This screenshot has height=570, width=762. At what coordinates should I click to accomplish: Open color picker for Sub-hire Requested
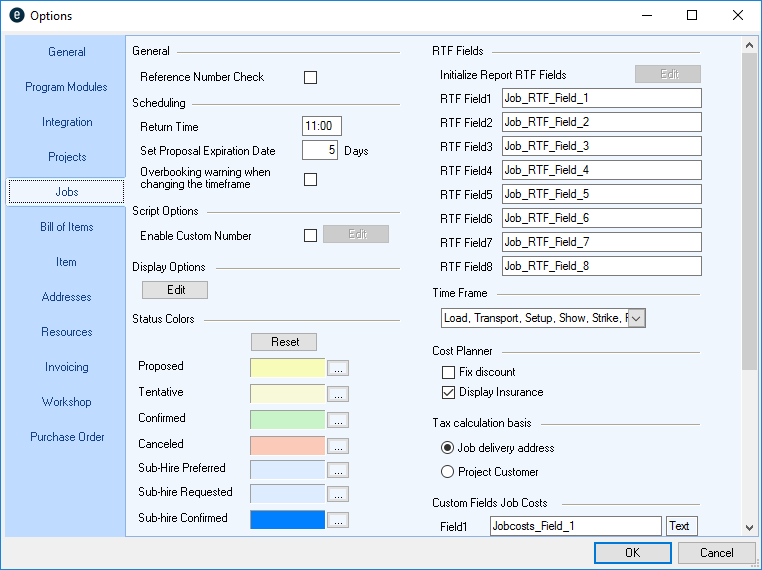[x=338, y=494]
